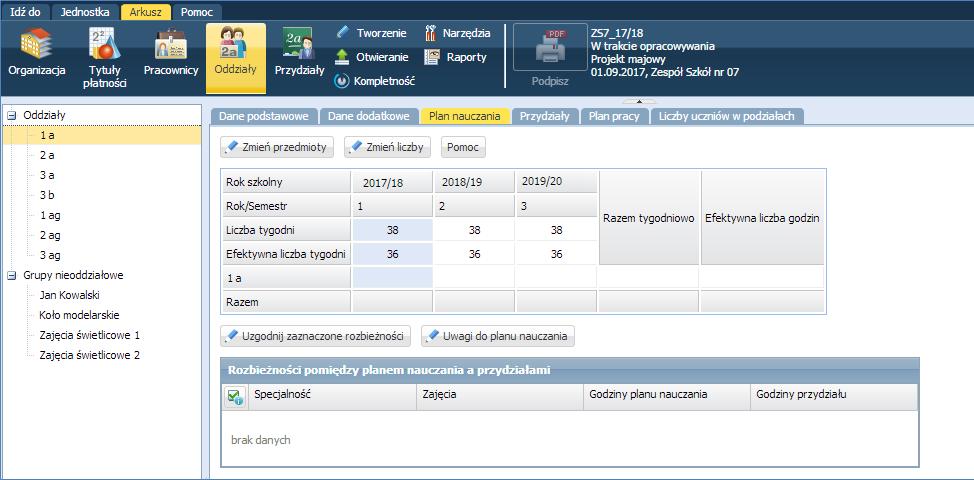
Task: Select Koło modelarskie in tree
Action: (x=79, y=315)
